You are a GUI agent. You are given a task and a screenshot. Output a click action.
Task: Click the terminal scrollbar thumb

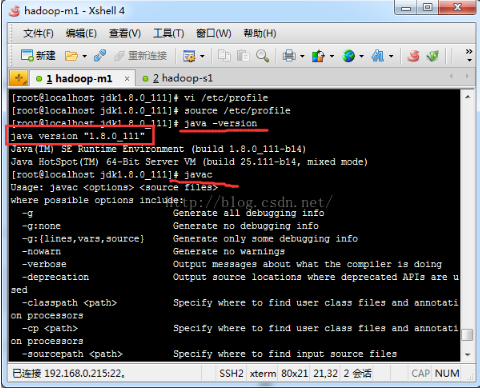click(x=468, y=335)
